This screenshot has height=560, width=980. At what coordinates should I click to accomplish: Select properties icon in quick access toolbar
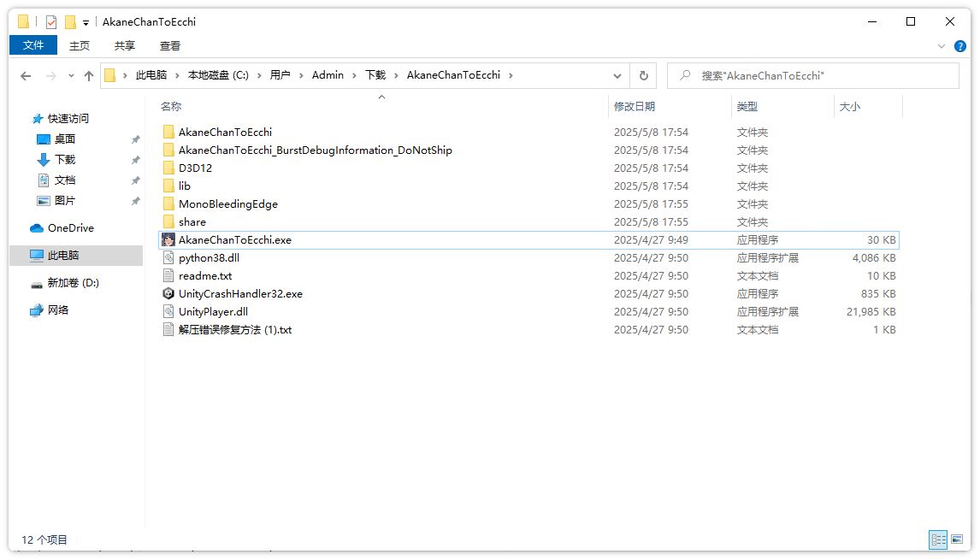tap(51, 22)
